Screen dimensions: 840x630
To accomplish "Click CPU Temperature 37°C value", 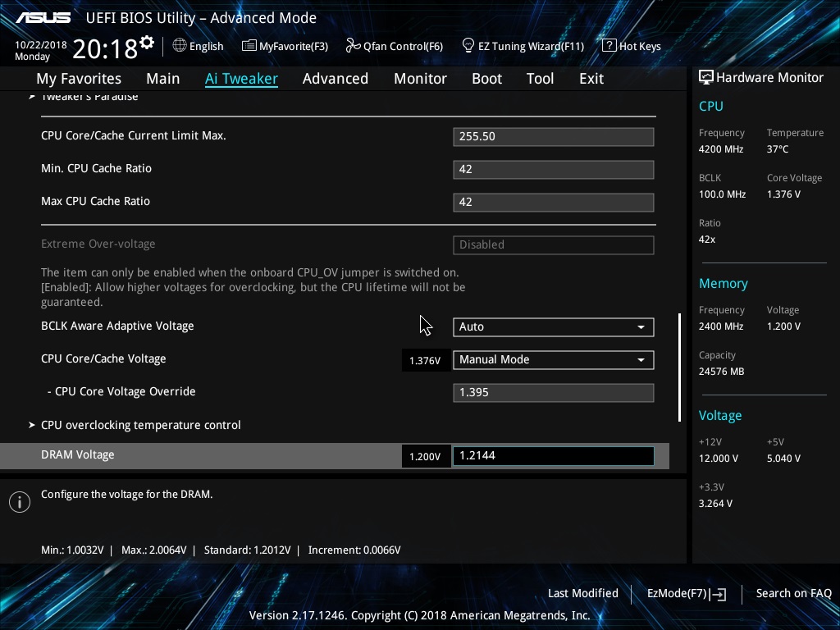I will [x=778, y=149].
